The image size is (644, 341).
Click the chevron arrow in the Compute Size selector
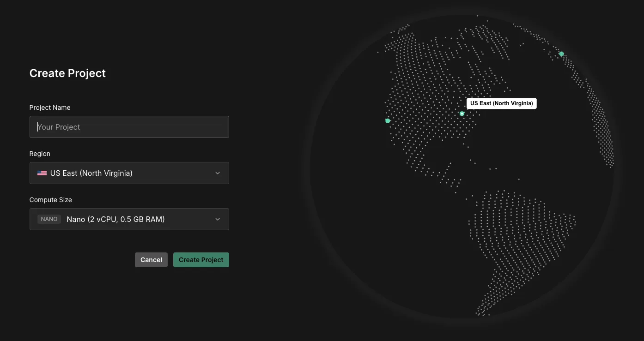pos(218,219)
